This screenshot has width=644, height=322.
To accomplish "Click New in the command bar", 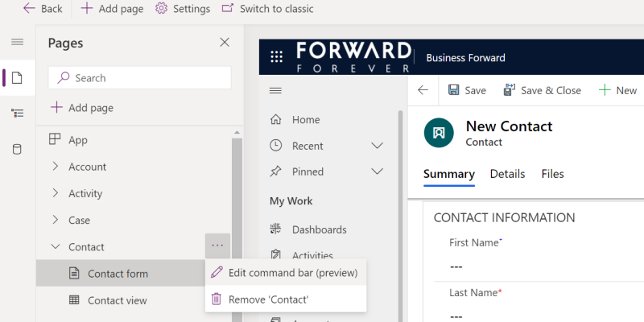I will [x=617, y=90].
